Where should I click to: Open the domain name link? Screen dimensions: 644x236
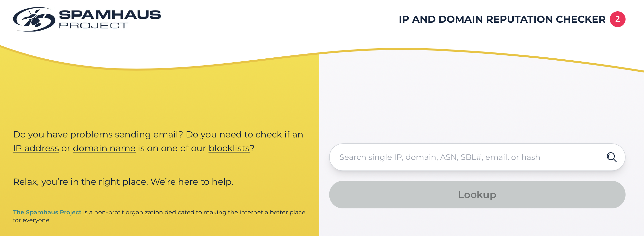pyautogui.click(x=104, y=148)
